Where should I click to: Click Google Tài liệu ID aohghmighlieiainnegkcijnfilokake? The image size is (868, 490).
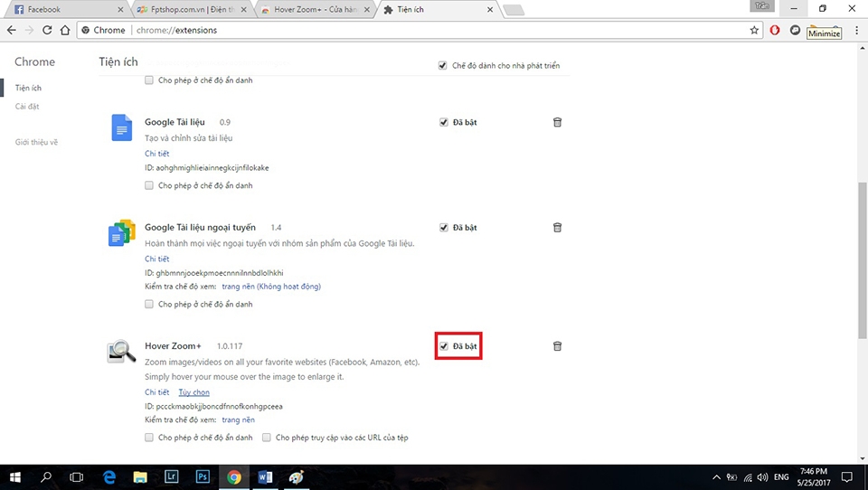[x=207, y=168]
